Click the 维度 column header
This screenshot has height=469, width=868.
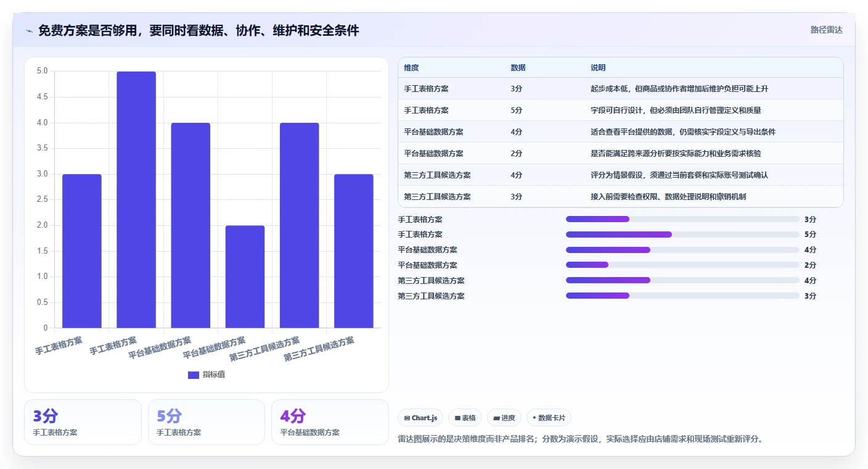pos(411,67)
